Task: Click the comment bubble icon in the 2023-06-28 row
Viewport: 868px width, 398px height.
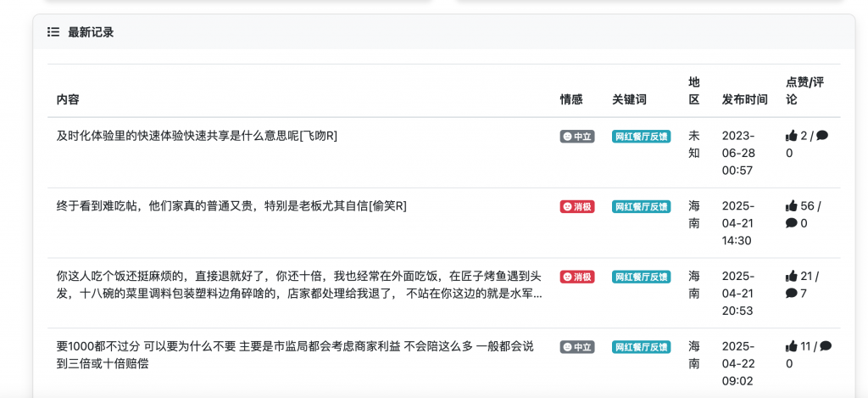Action: point(822,135)
